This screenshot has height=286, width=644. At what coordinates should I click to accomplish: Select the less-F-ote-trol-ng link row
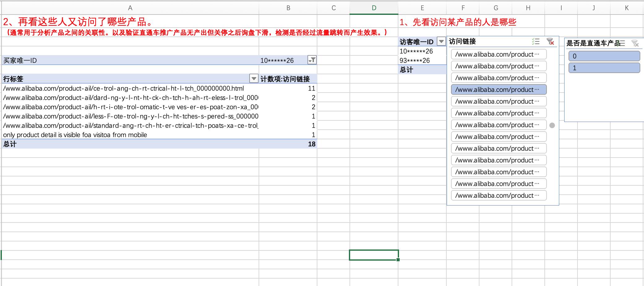coord(130,116)
